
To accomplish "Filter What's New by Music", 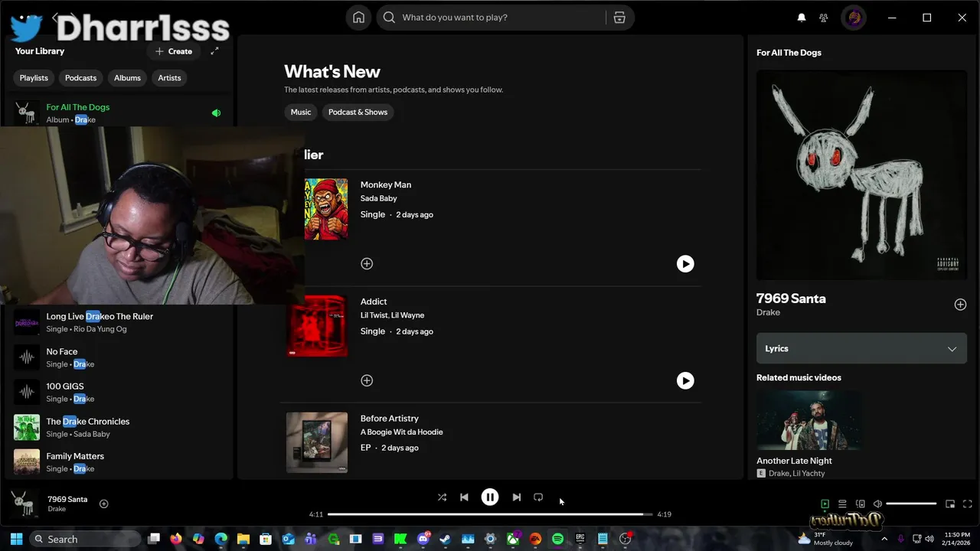I will click(x=301, y=112).
